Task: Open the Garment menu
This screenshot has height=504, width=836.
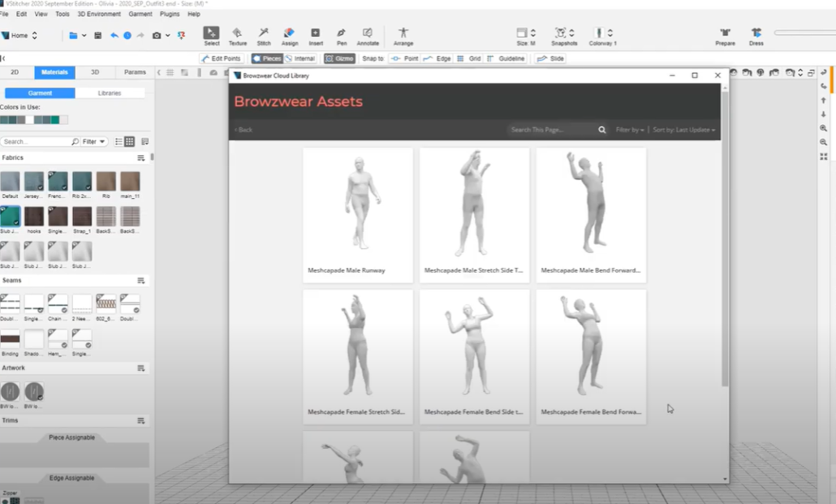Action: tap(140, 14)
